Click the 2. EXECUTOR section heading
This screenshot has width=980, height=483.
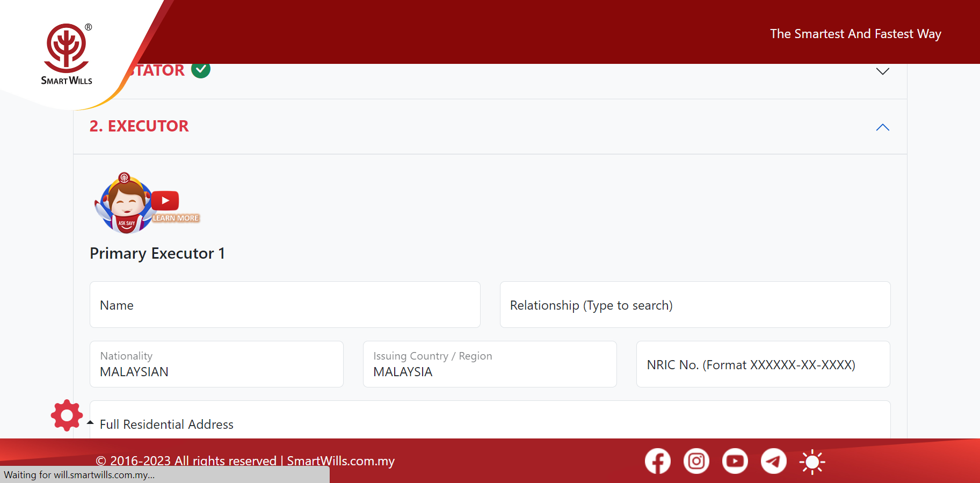(x=139, y=126)
